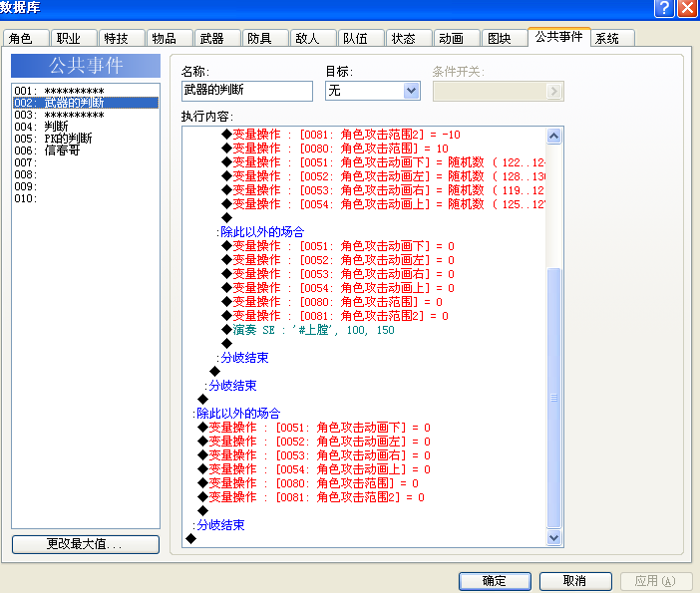This screenshot has width=700, height=593.
Task: Select the 演奏 SE '#上膛' line
Action: tap(308, 330)
